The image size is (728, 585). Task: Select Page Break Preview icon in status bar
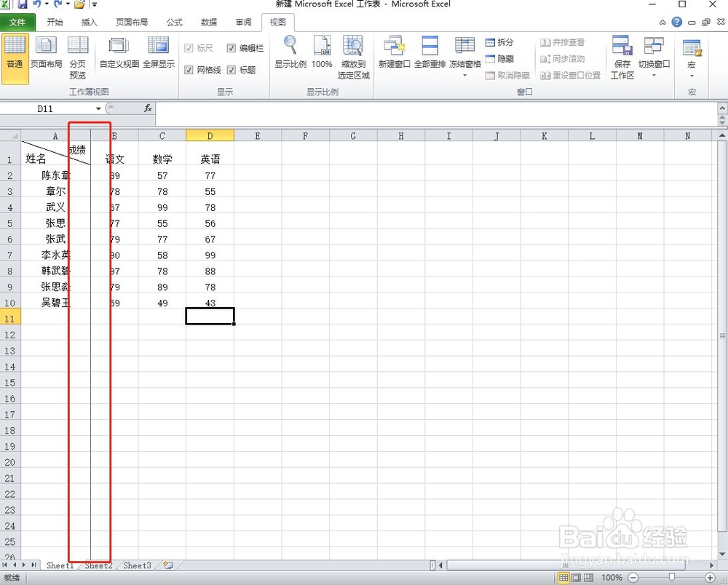[589, 578]
